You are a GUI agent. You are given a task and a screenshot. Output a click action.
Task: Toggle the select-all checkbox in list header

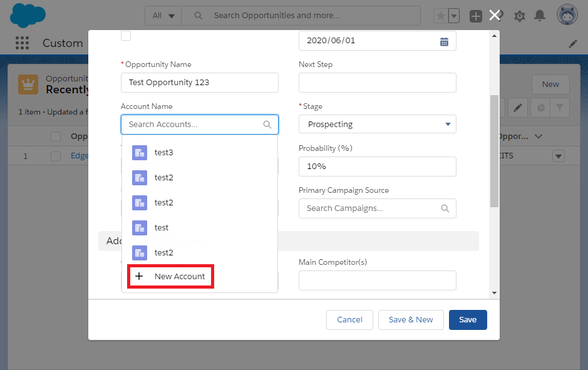coord(56,136)
